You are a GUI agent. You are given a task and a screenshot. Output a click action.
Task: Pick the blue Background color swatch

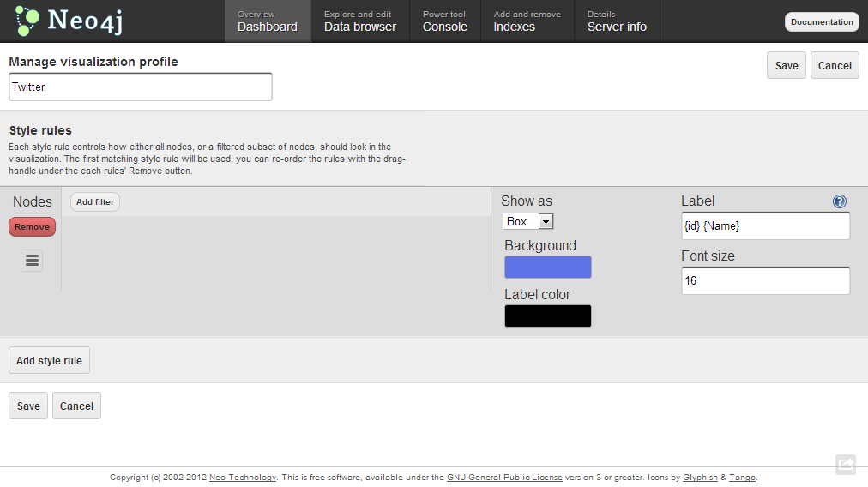coord(547,267)
